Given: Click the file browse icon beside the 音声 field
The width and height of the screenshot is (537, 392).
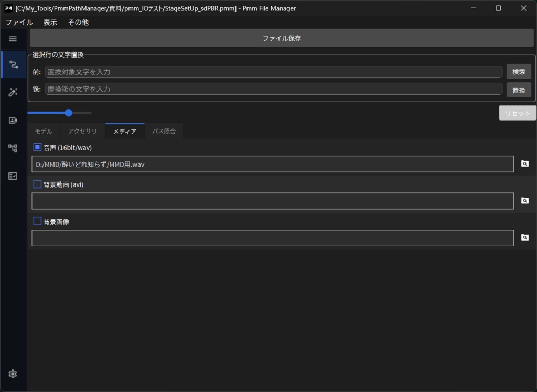Looking at the screenshot, I should (x=524, y=164).
